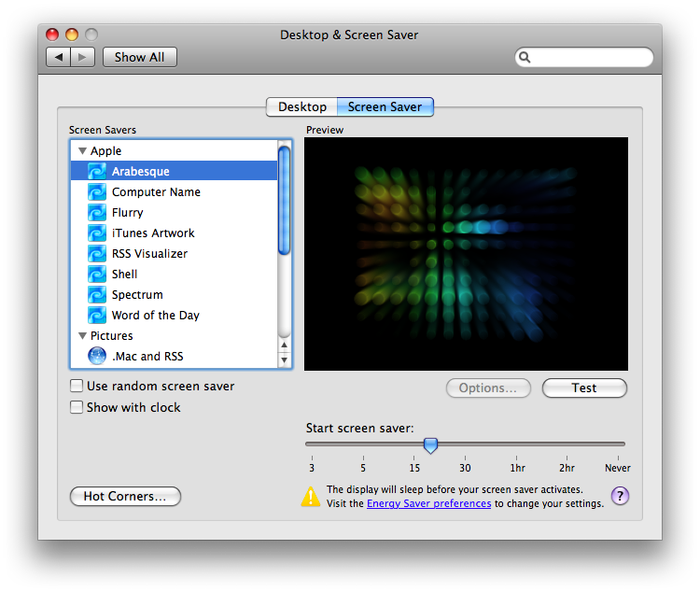Viewport: 700px width, 592px height.
Task: Click the .Mac and RSS globe icon
Action: click(x=97, y=356)
